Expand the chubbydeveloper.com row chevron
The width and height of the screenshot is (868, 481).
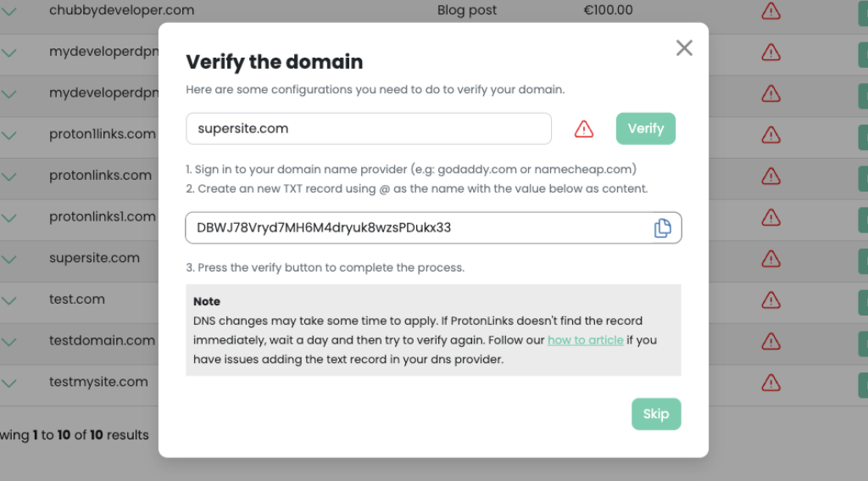[x=8, y=11]
